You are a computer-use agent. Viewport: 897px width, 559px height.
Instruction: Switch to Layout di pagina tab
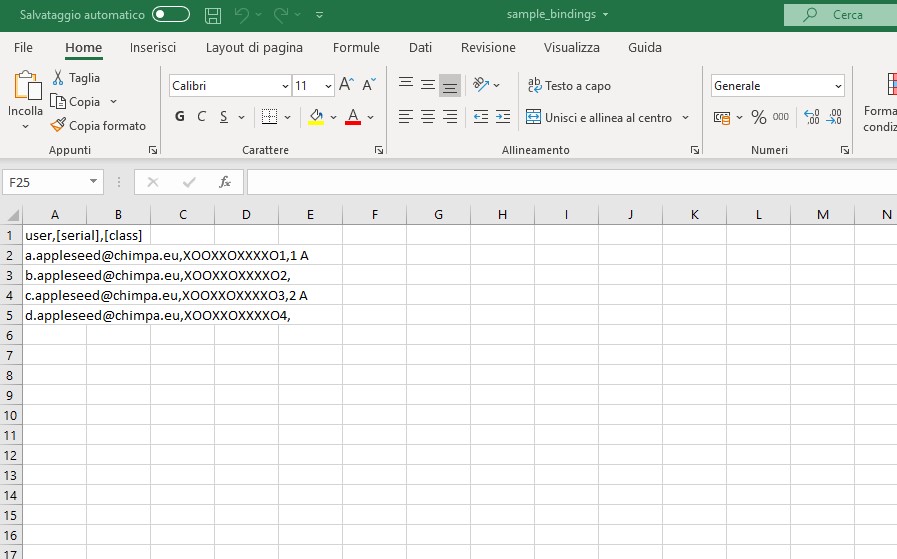pyautogui.click(x=254, y=47)
